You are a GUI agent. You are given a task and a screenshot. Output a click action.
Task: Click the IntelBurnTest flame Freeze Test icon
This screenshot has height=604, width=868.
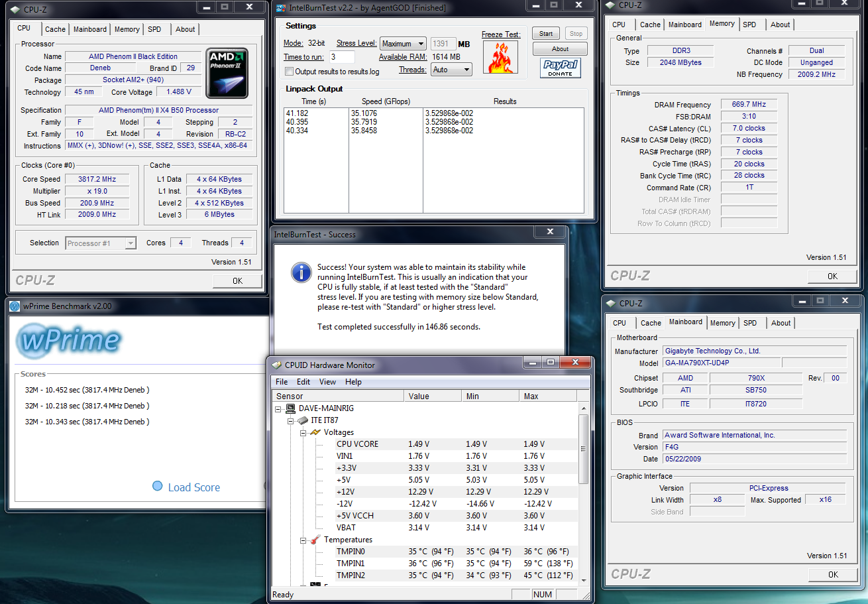coord(500,57)
